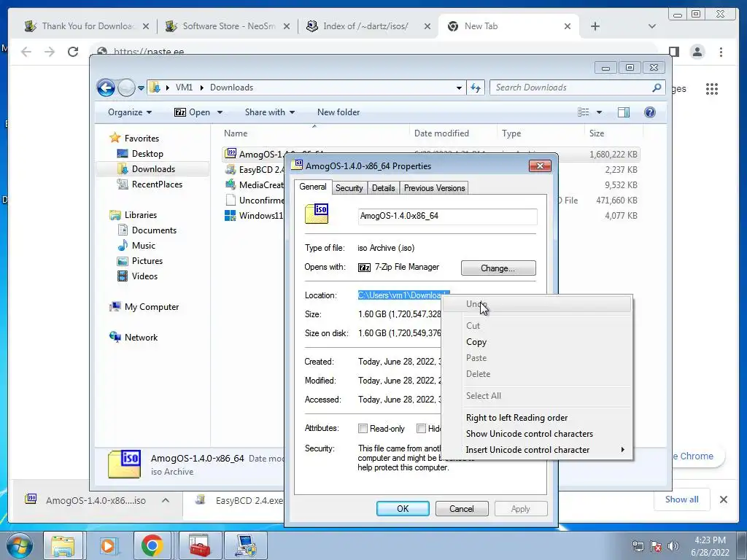Sort by Date modified column
This screenshot has width=747, height=560.
click(441, 133)
